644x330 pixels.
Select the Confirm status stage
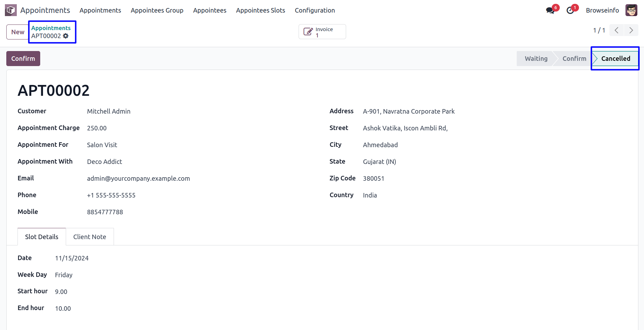574,59
